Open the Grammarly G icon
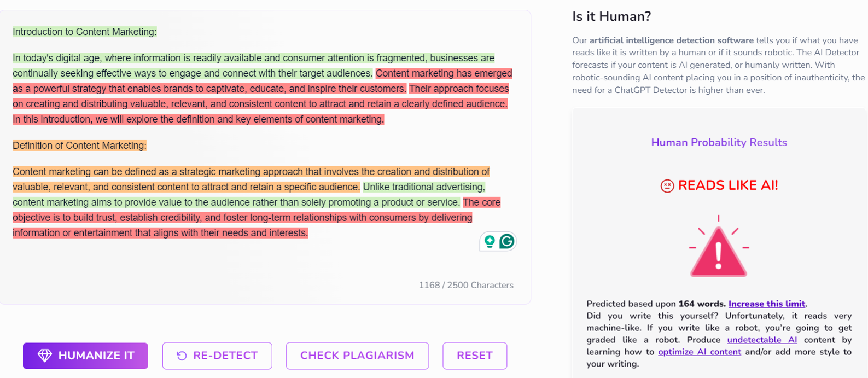Screen dimensions: 868x378 click(507, 241)
